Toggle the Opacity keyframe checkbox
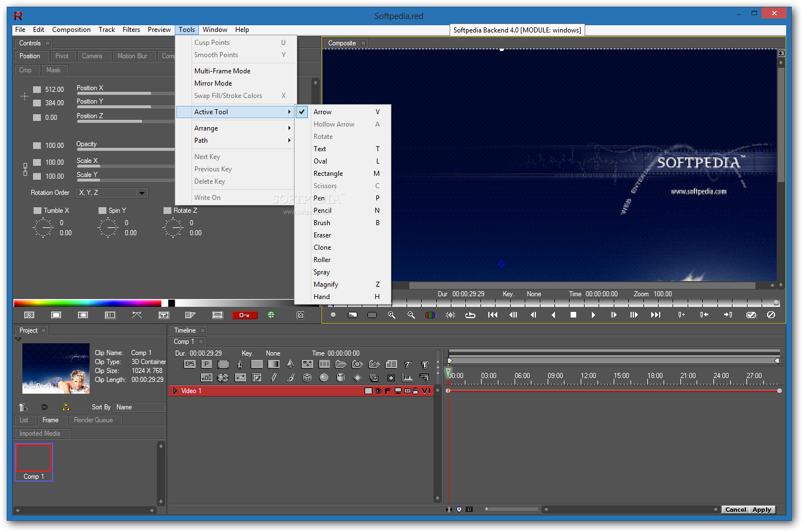The width and height of the screenshot is (803, 532). pyautogui.click(x=37, y=145)
